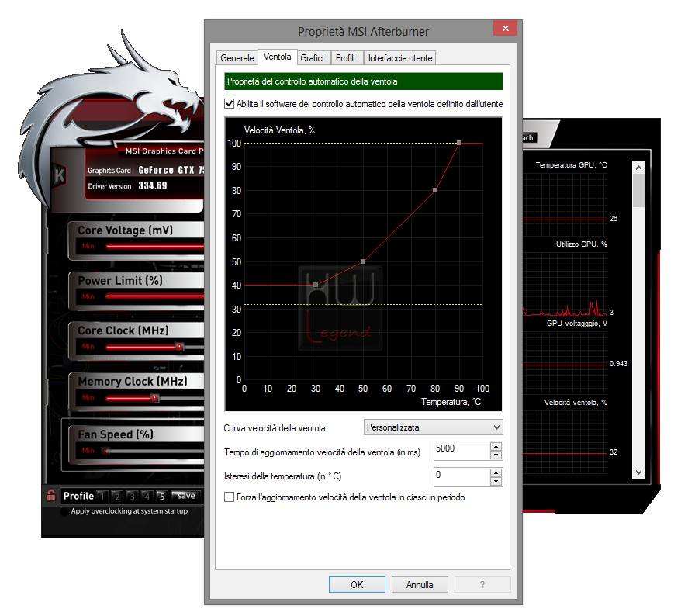Toggle Apply overclocking at system startup

[64, 512]
